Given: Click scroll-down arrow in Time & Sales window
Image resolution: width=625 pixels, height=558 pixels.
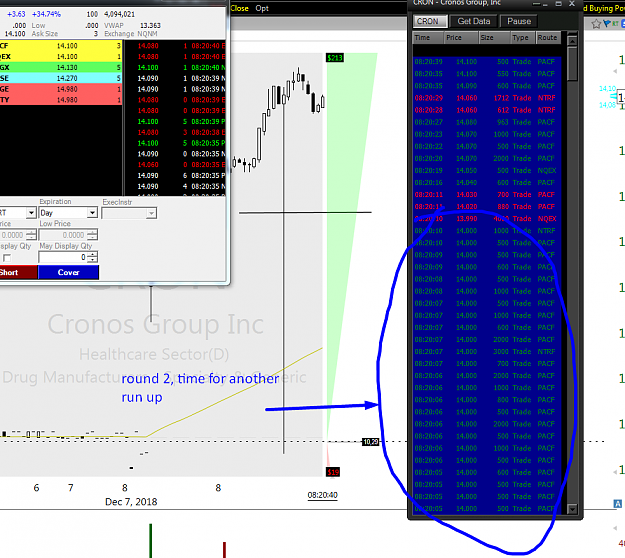Looking at the screenshot, I should [x=572, y=509].
